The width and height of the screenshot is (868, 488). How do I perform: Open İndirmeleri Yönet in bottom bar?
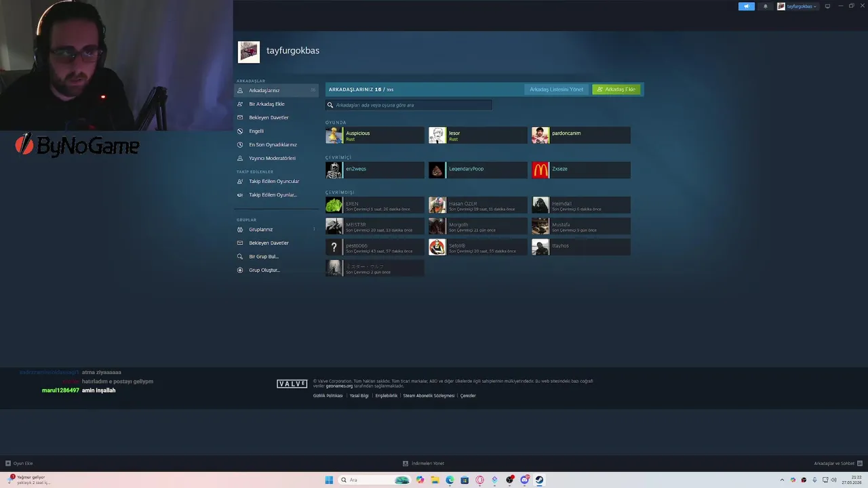[424, 464]
